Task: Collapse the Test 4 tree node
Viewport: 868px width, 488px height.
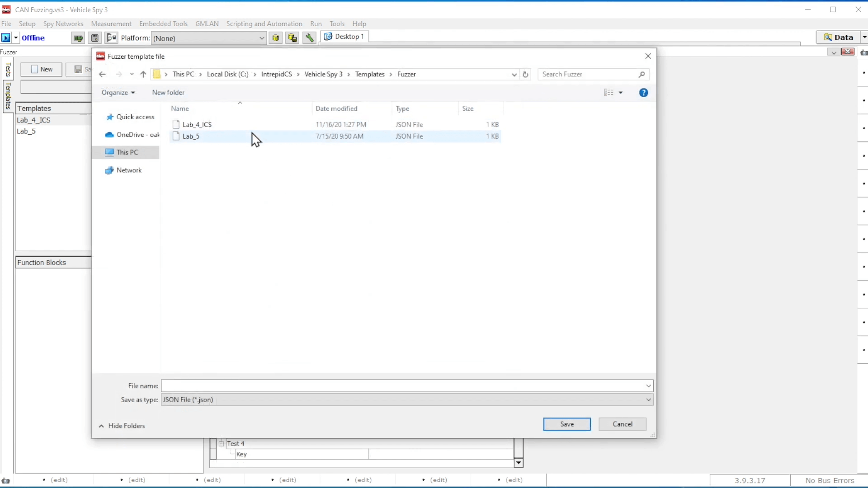Action: coord(222,444)
